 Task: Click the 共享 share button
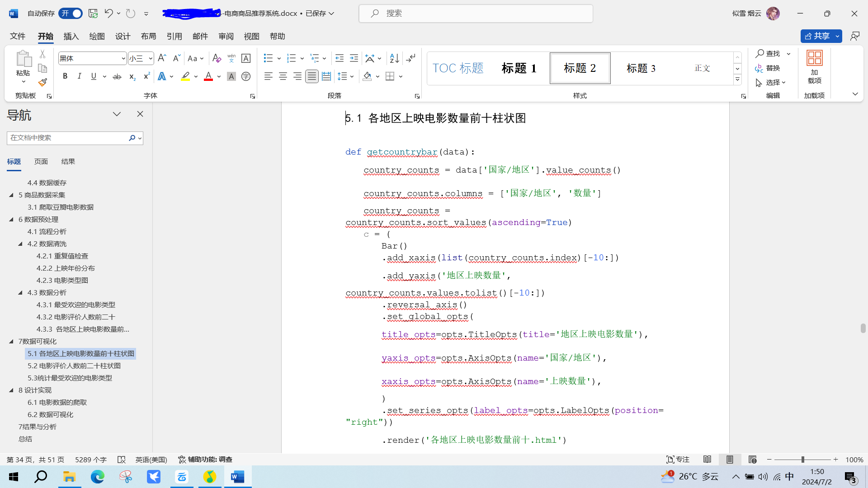point(817,36)
